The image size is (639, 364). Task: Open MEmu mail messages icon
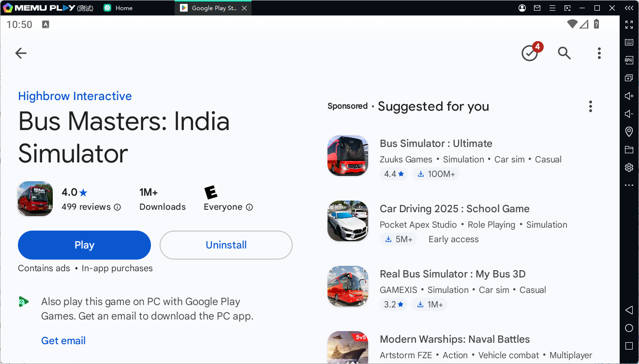tap(537, 8)
